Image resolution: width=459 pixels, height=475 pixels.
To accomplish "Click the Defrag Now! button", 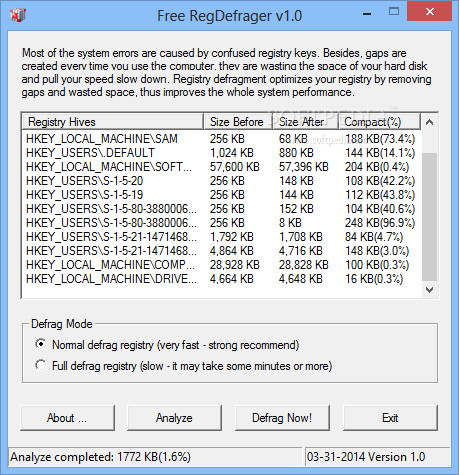I will [282, 418].
